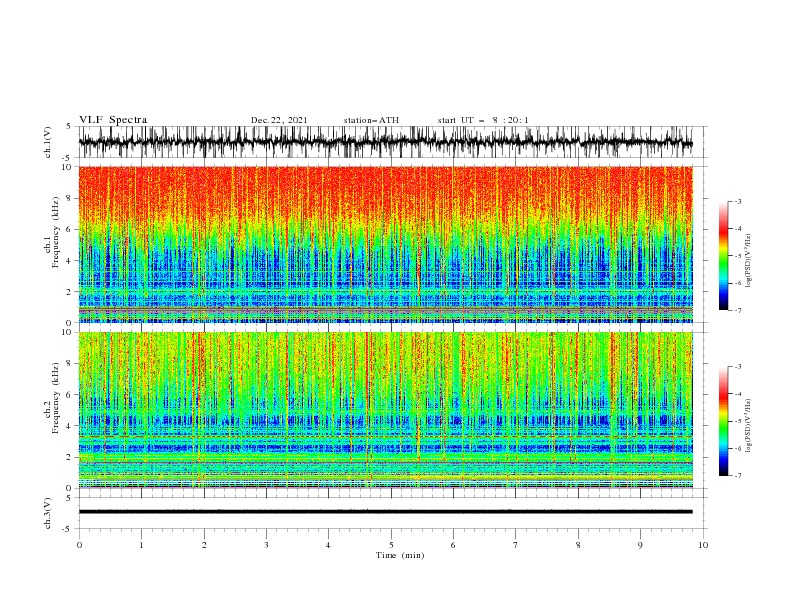
Task: Click the ch.2 frequency tick label "4"
Action: [69, 426]
